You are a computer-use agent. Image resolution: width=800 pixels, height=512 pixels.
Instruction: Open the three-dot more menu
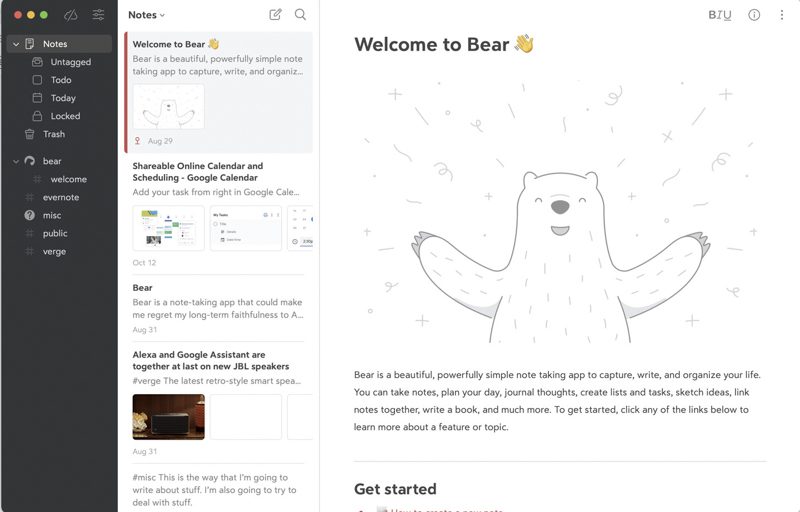coord(782,15)
